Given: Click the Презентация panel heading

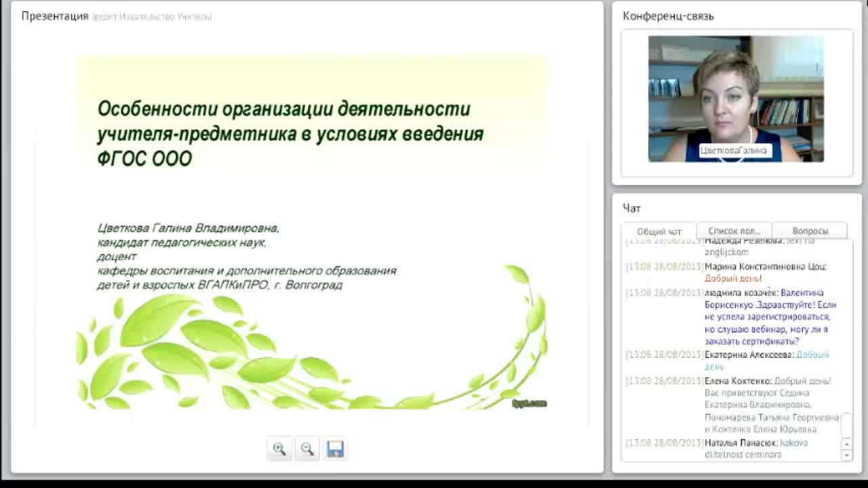Looking at the screenshot, I should 55,16.
